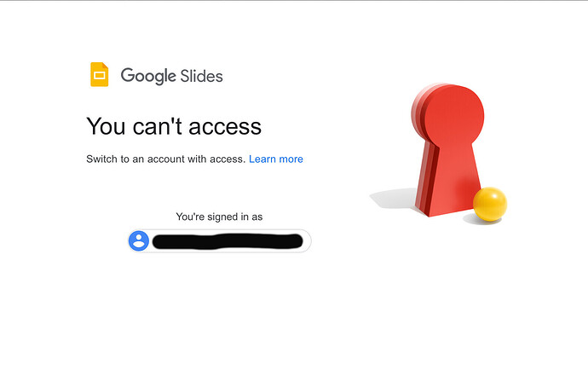Click the red keyhole illustration base
588x376 pixels.
tap(448, 180)
